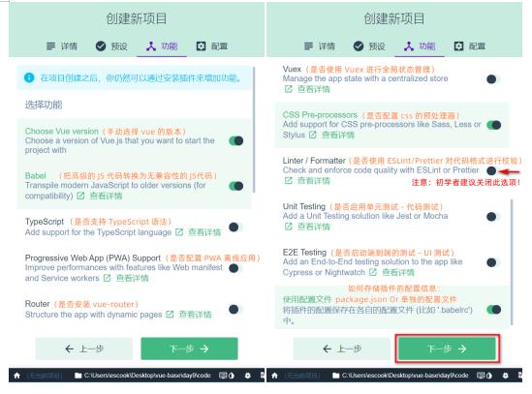Screen dimensions: 532x394
Task: Turn off the Linter / Formatter switch
Action: pyautogui.click(x=493, y=170)
